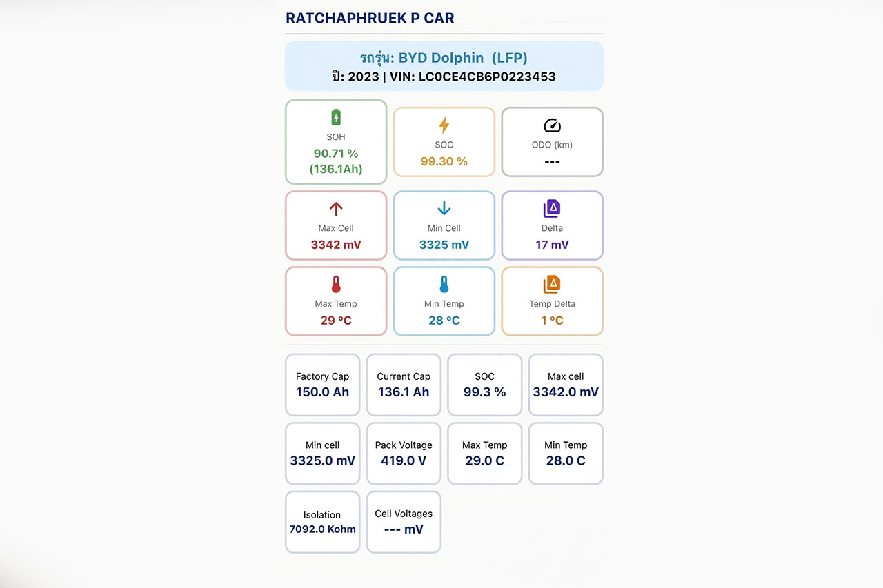Viewport: 883px width, 588px height.
Task: Select the Min cell 3325.0 mV card
Action: (323, 454)
